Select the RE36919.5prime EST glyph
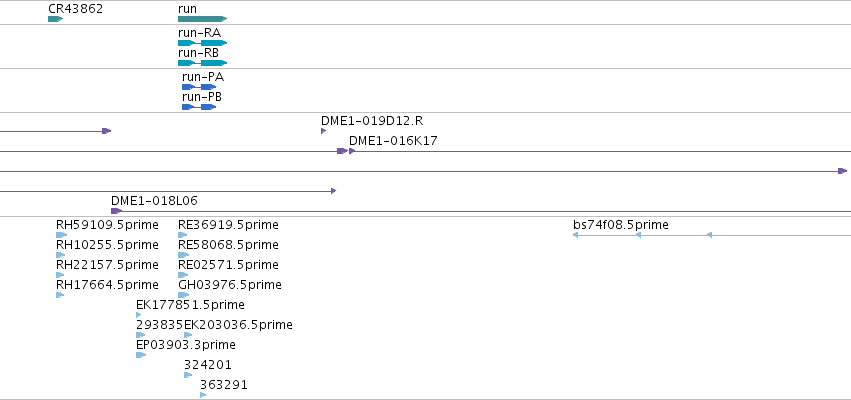 click(182, 235)
